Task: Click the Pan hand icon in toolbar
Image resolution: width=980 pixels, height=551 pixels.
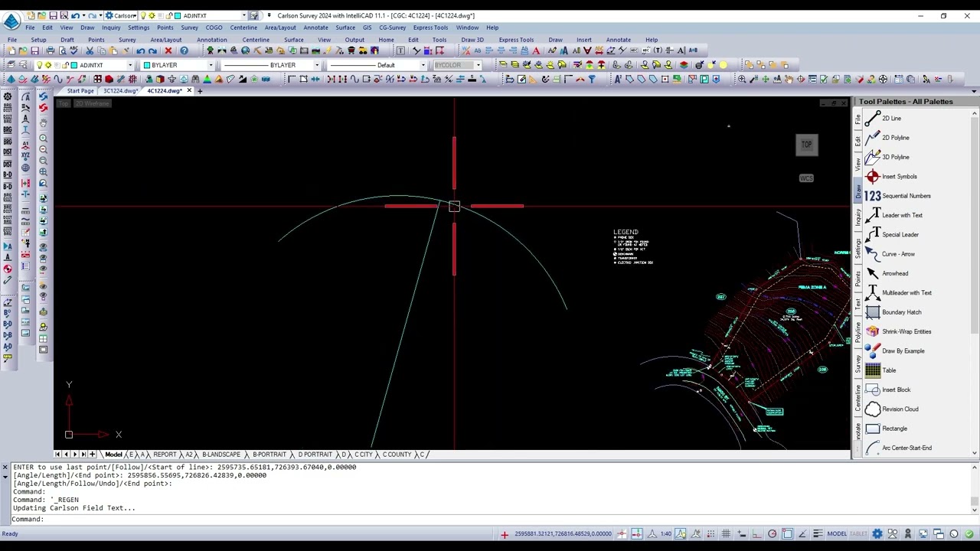Action: [x=43, y=122]
